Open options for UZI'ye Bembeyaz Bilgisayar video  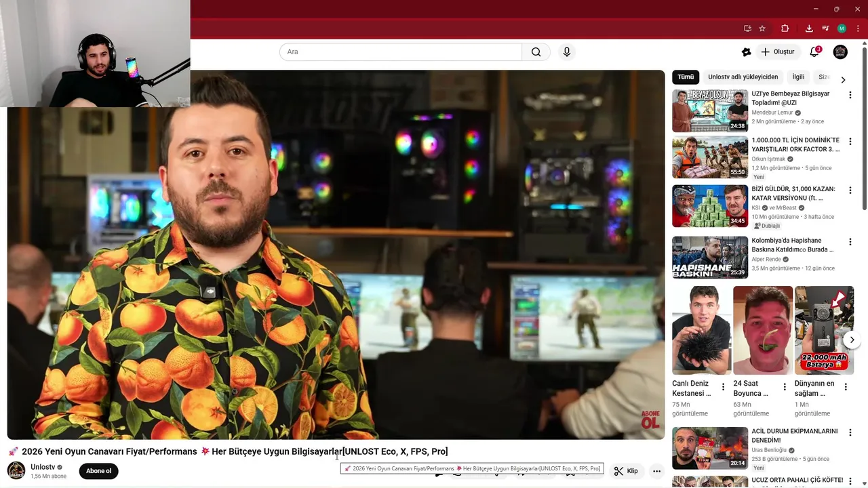click(850, 96)
